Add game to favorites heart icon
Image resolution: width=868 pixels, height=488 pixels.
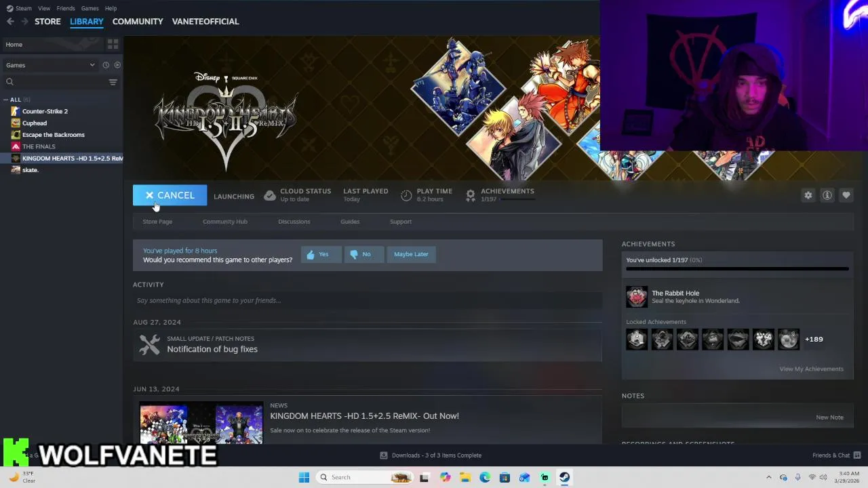click(846, 195)
